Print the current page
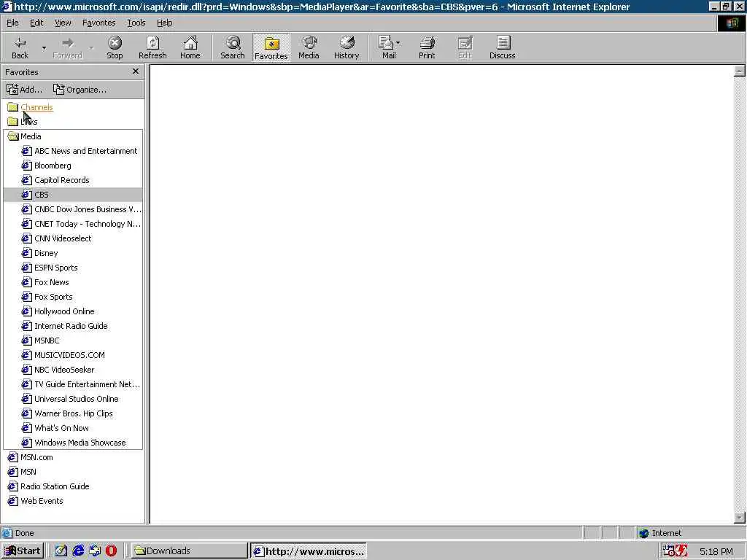The image size is (747, 560). click(x=427, y=47)
